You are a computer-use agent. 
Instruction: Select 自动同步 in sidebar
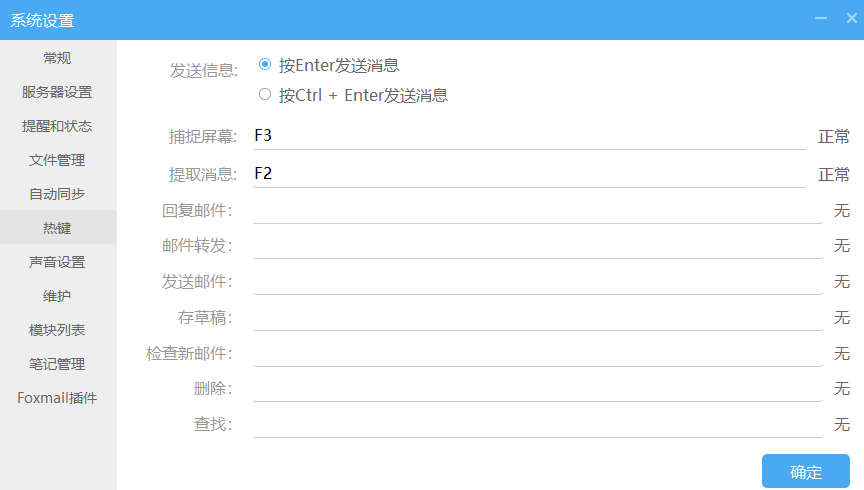[x=57, y=194]
